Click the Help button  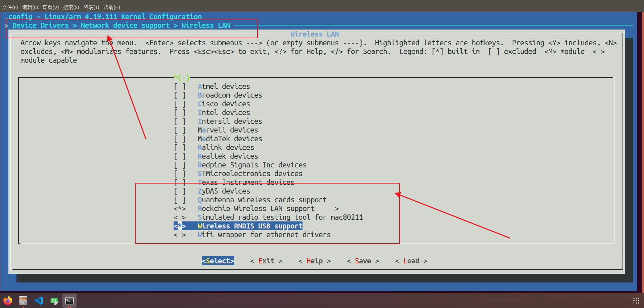[x=315, y=261]
